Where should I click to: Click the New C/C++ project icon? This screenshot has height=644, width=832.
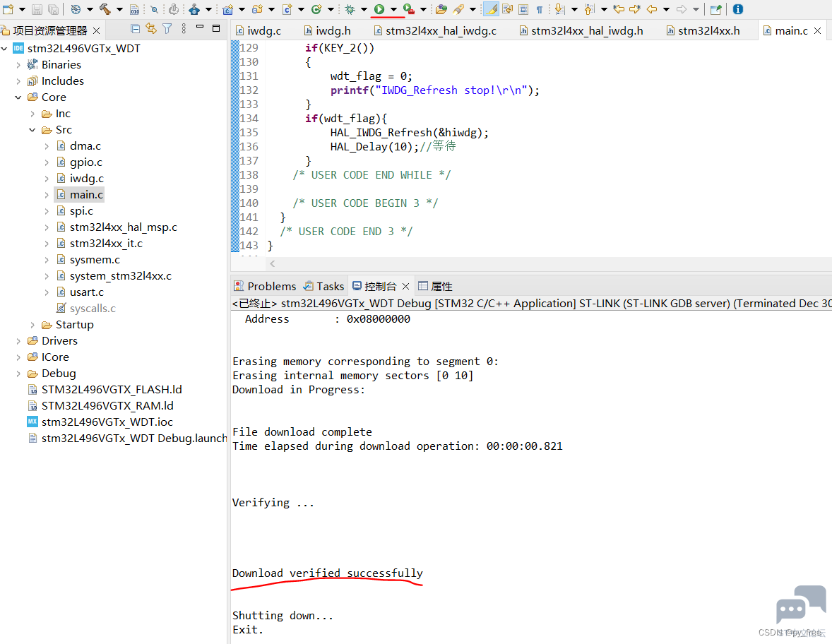(227, 9)
